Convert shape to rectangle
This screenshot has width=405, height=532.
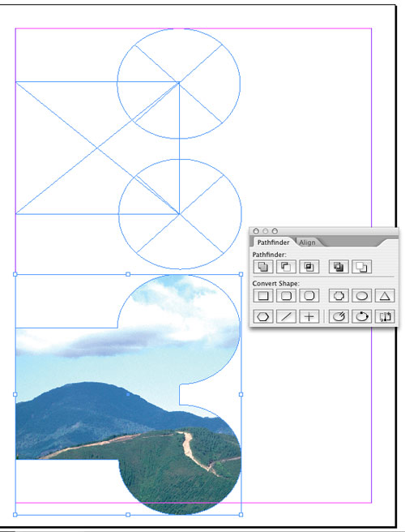click(263, 295)
